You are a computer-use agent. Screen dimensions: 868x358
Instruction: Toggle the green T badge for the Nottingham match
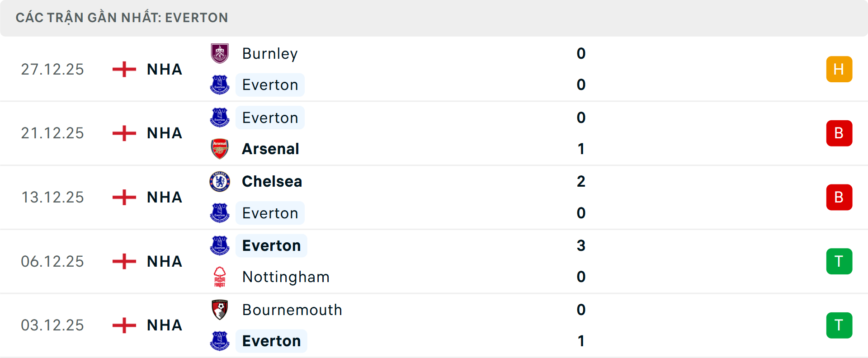tap(839, 261)
